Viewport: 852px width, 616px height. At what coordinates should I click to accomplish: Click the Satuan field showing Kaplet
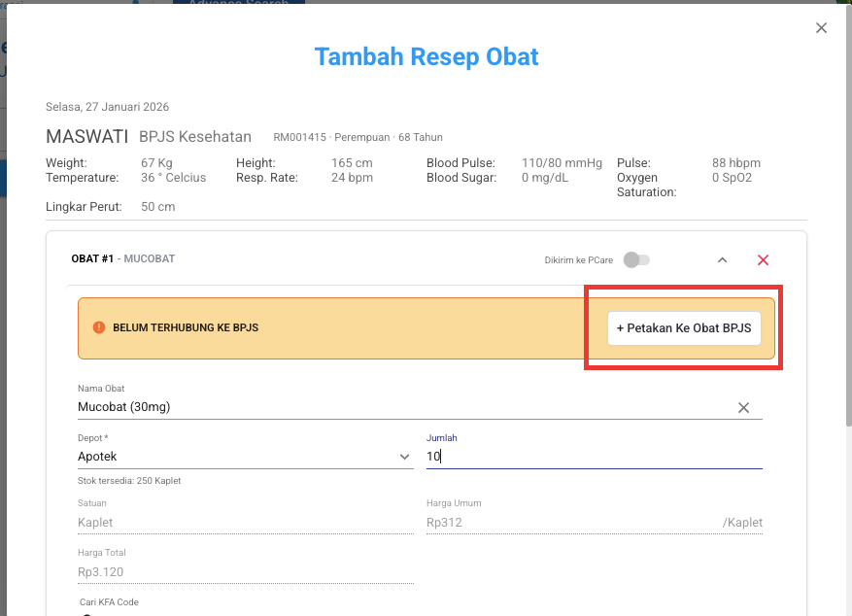(x=245, y=522)
